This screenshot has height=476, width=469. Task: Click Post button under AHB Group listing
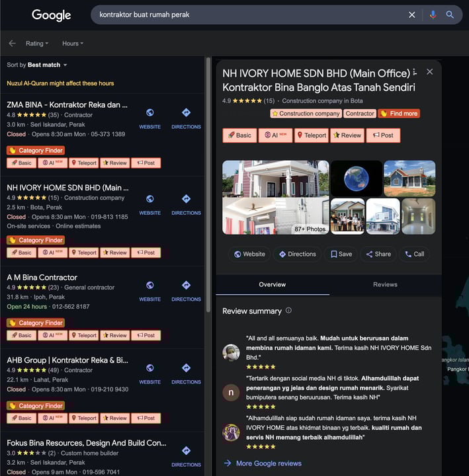(146, 418)
